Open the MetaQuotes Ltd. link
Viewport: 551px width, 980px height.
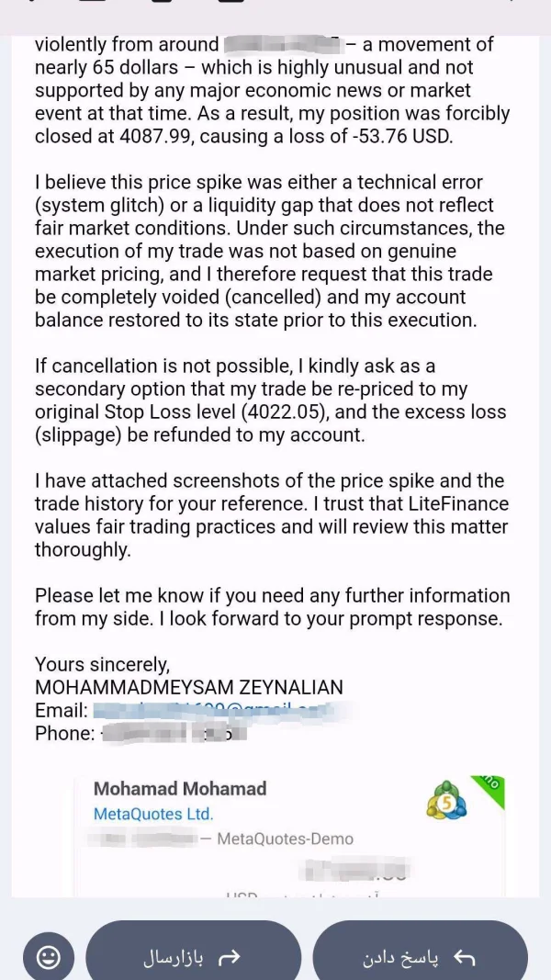coord(153,814)
